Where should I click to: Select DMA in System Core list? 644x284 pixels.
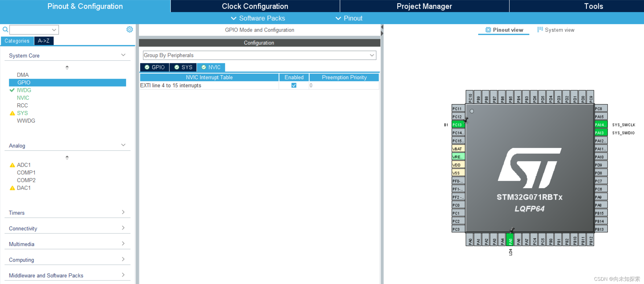[23, 75]
